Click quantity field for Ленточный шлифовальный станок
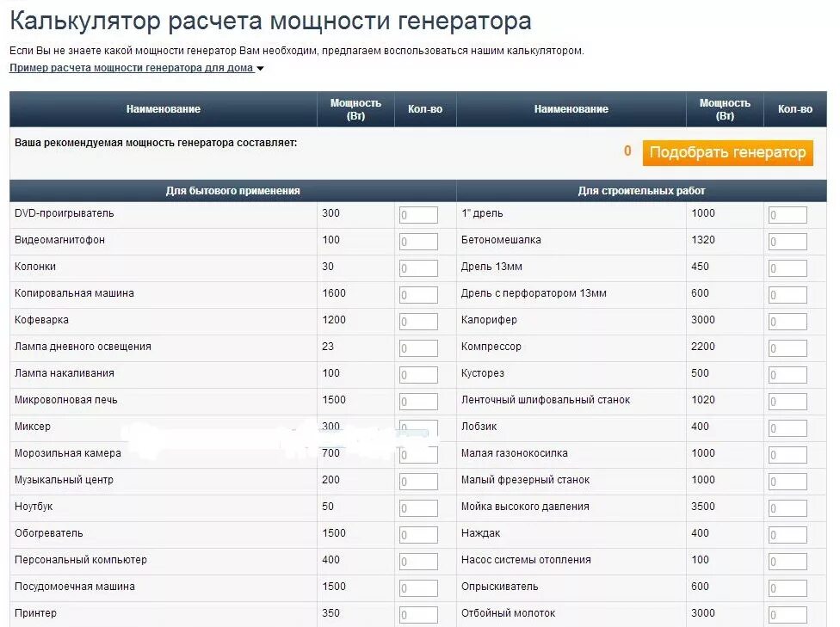Screen dimensions: 840x627 (787, 402)
